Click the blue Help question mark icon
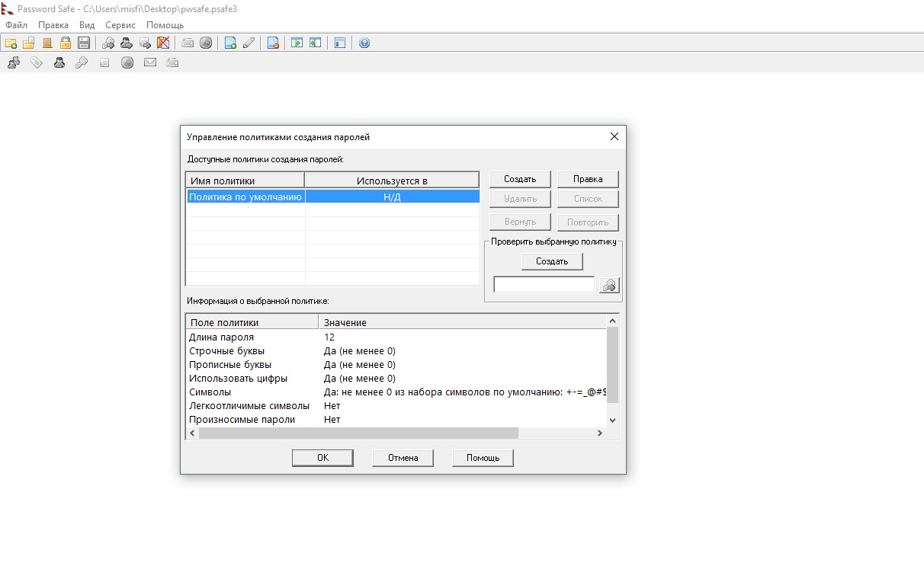The image size is (924, 582). 364,43
